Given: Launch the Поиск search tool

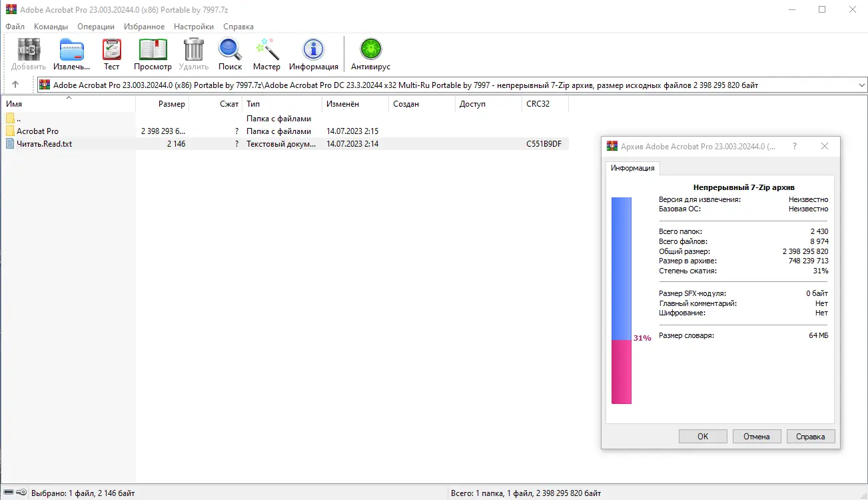Looking at the screenshot, I should [230, 53].
